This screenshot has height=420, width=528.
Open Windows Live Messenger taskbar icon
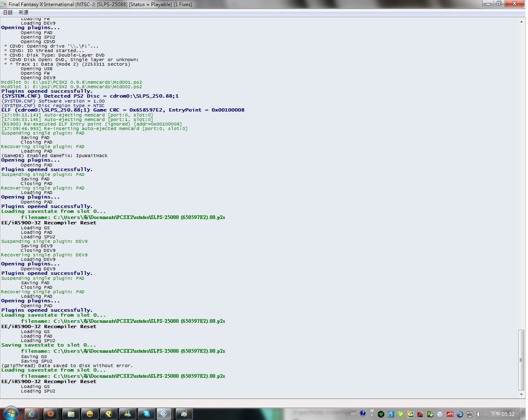click(x=127, y=414)
